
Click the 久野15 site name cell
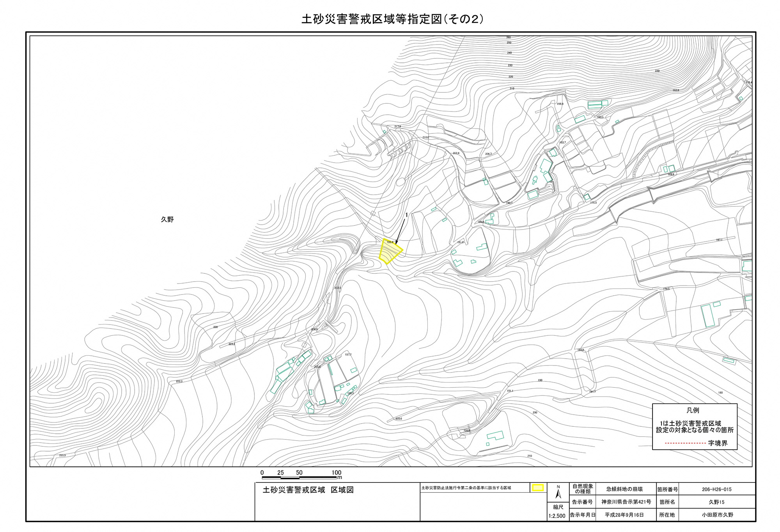pos(716,502)
